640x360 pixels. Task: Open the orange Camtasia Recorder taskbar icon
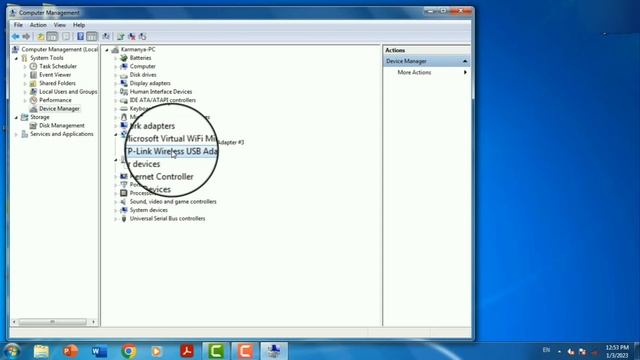[245, 351]
